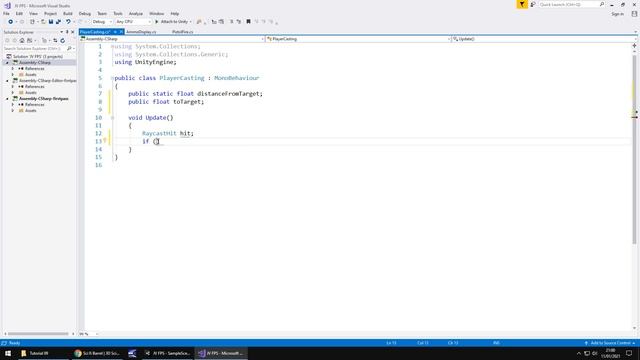Click Windows Start button on taskbar
This screenshot has width=640, height=360.
[x=8, y=353]
